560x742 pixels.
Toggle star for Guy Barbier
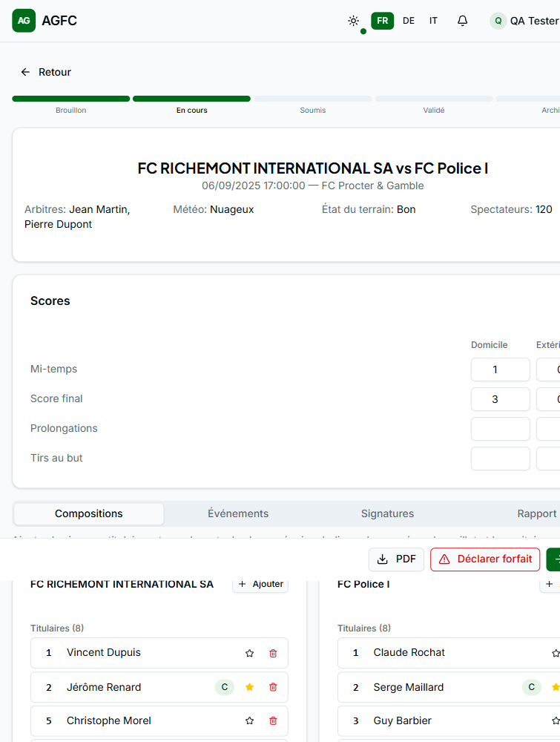coord(556,720)
